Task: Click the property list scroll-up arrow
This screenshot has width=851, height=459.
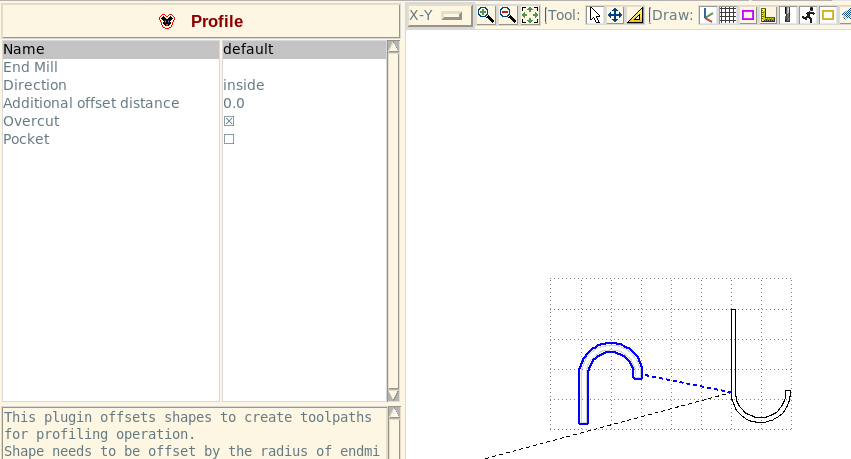Action: [x=393, y=47]
